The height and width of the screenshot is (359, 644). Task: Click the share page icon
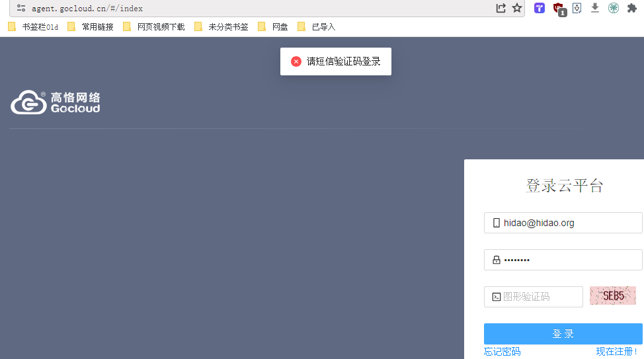(501, 8)
